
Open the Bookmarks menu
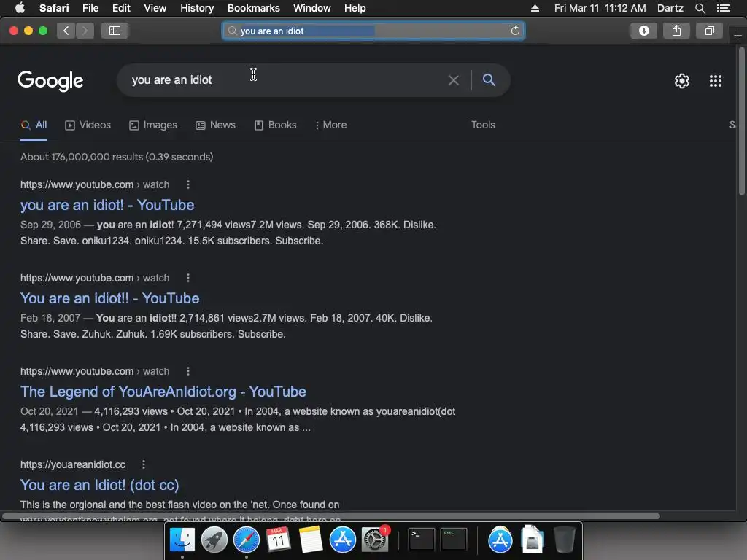click(253, 8)
